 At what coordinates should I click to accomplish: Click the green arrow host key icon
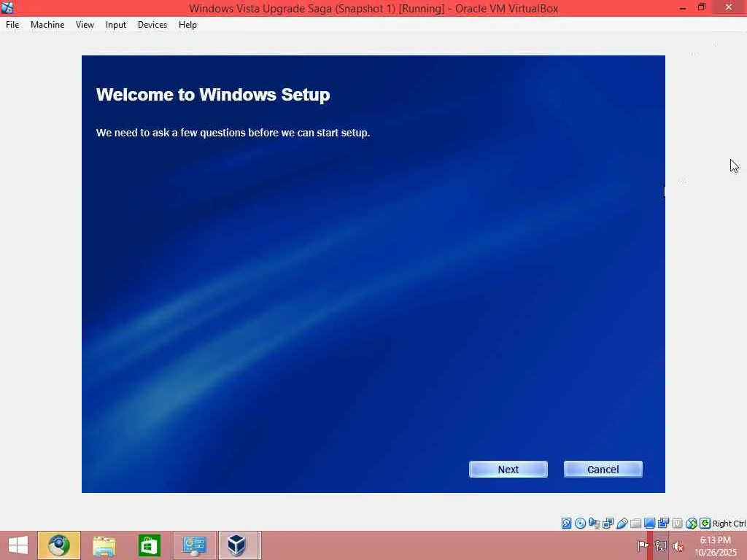coord(705,524)
